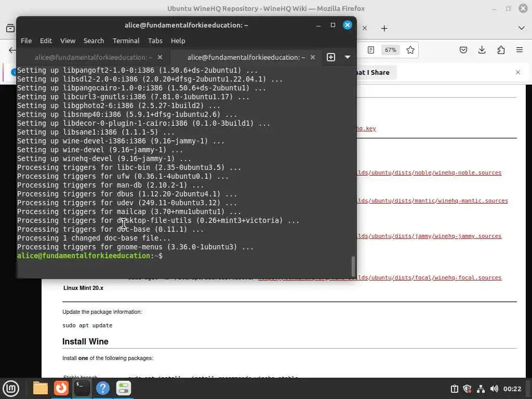
Task: Open a new Firefox tab
Action: 384,28
